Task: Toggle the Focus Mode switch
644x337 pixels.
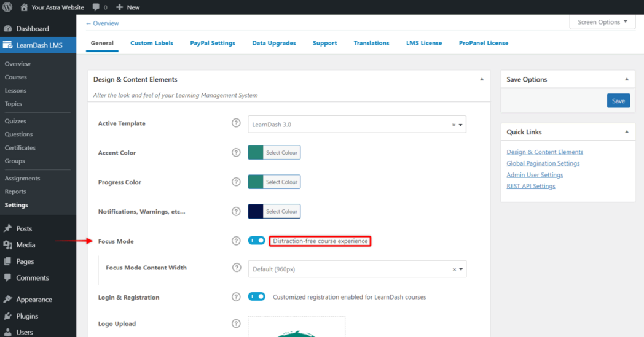Action: point(256,241)
